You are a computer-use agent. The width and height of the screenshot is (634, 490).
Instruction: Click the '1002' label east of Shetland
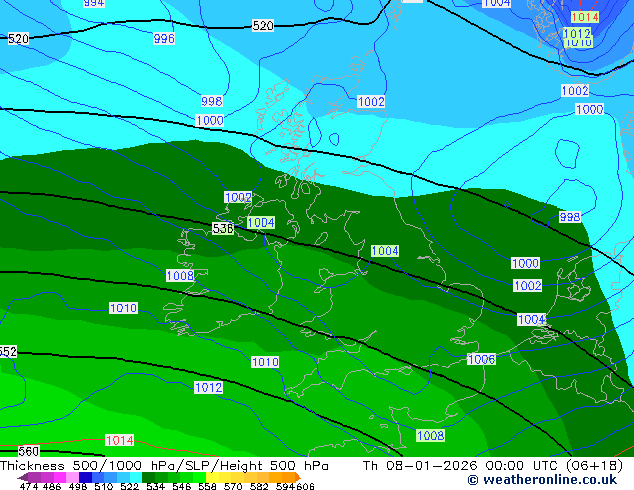tap(371, 101)
